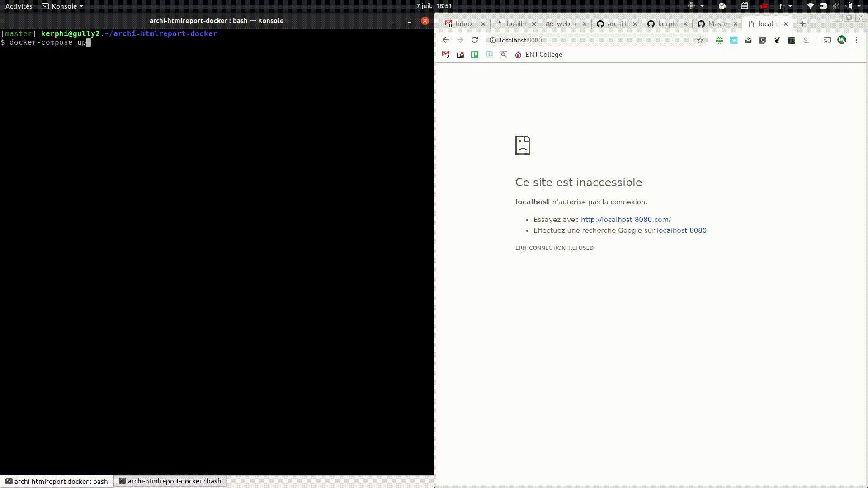Open the http://localhost-8080.com/ suggestion link
This screenshot has width=868, height=488.
point(626,220)
